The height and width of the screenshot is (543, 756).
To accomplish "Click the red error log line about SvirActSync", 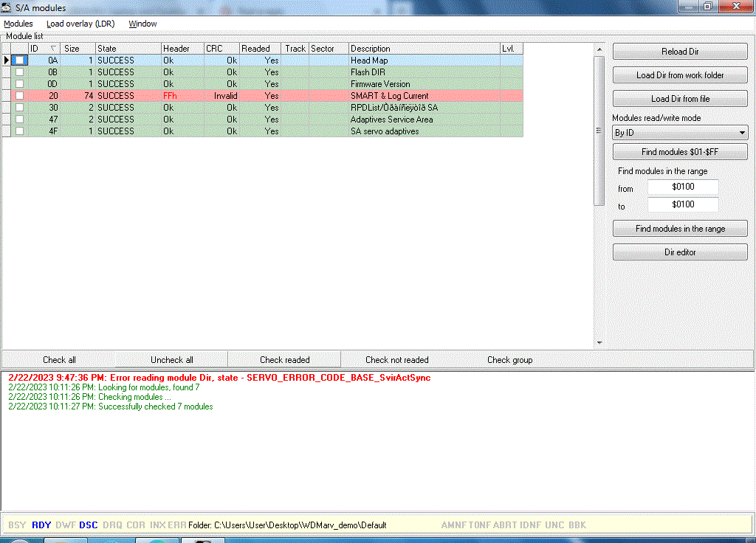I will point(219,378).
